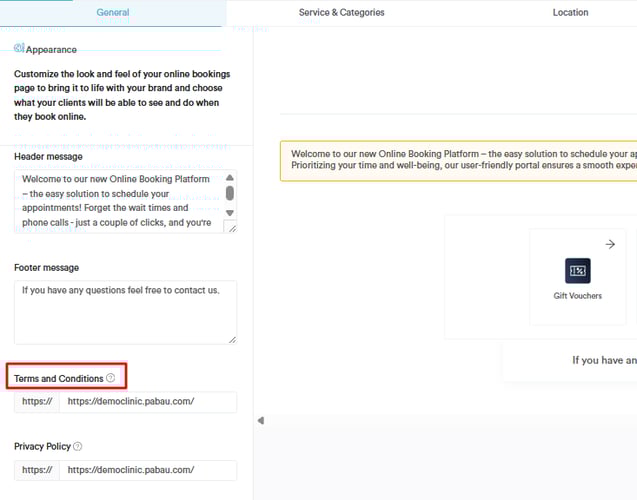Click the Terms and Conditions URL field
Image resolution: width=637 pixels, height=500 pixels.
(148, 402)
